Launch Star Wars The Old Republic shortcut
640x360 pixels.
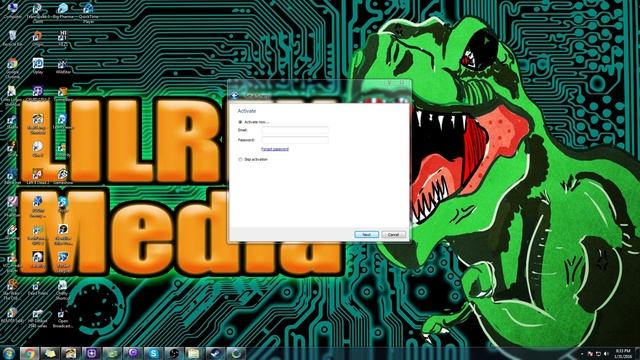tap(12, 289)
